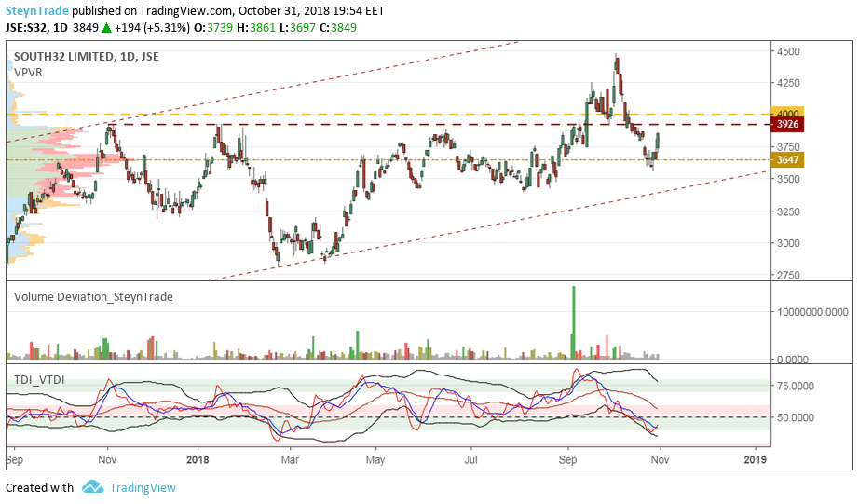Click the 3000 price axis label
Screen dimensions: 859x504
pos(788,243)
